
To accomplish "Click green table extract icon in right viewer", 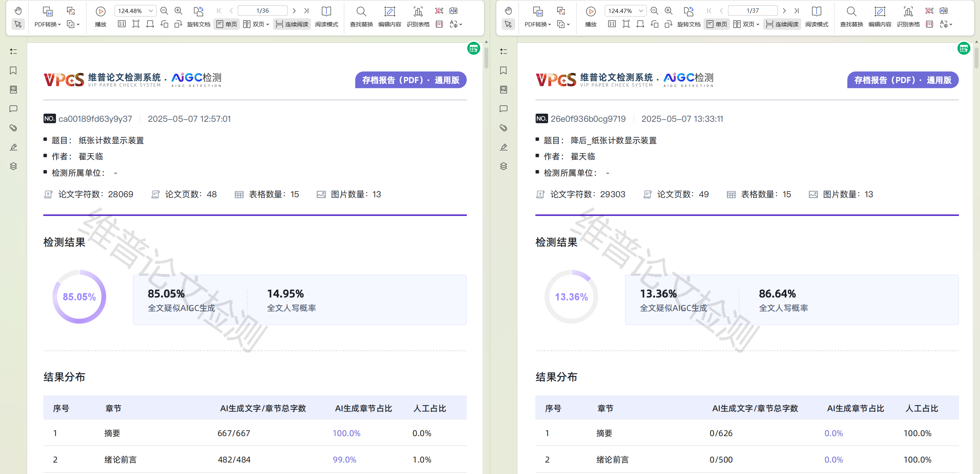I will (963, 49).
